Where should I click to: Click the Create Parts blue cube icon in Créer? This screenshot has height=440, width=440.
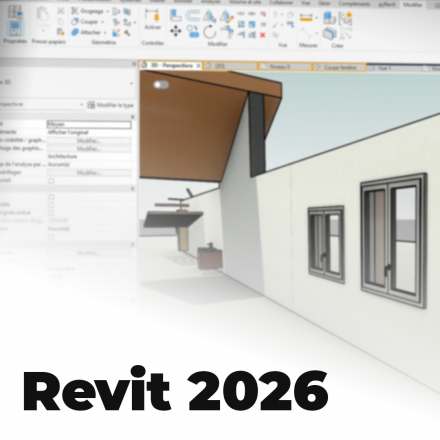(329, 18)
